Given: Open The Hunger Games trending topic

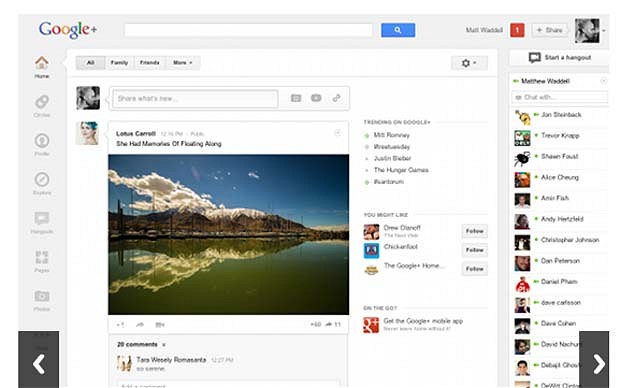Looking at the screenshot, I should tap(401, 170).
